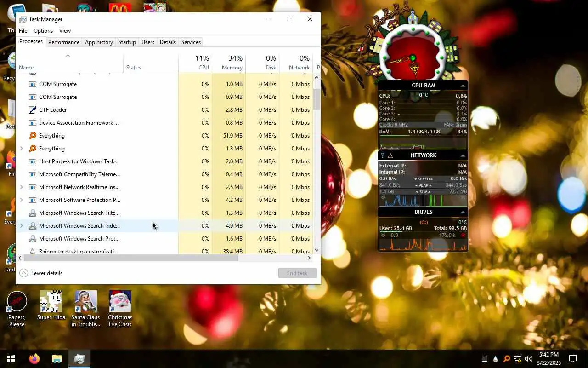
Task: Click the Everything search tray icon
Action: (x=506, y=359)
